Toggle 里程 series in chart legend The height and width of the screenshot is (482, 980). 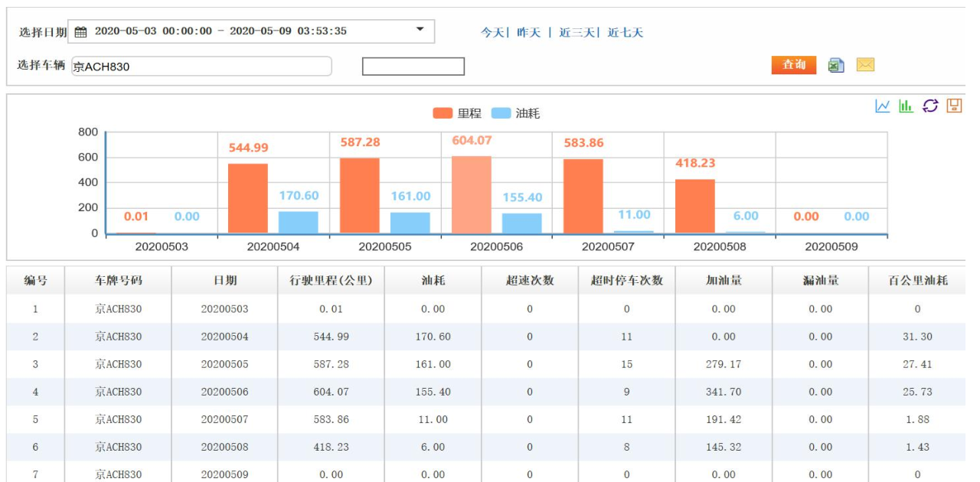click(457, 113)
